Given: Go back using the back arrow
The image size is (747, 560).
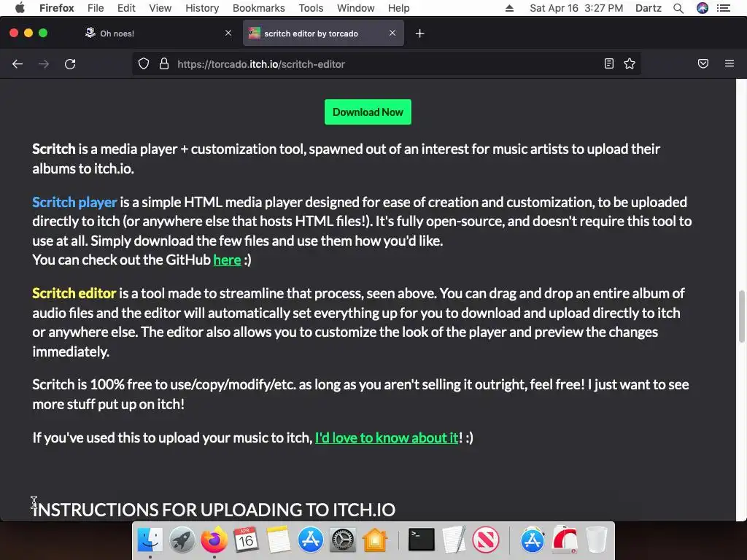Looking at the screenshot, I should [18, 64].
